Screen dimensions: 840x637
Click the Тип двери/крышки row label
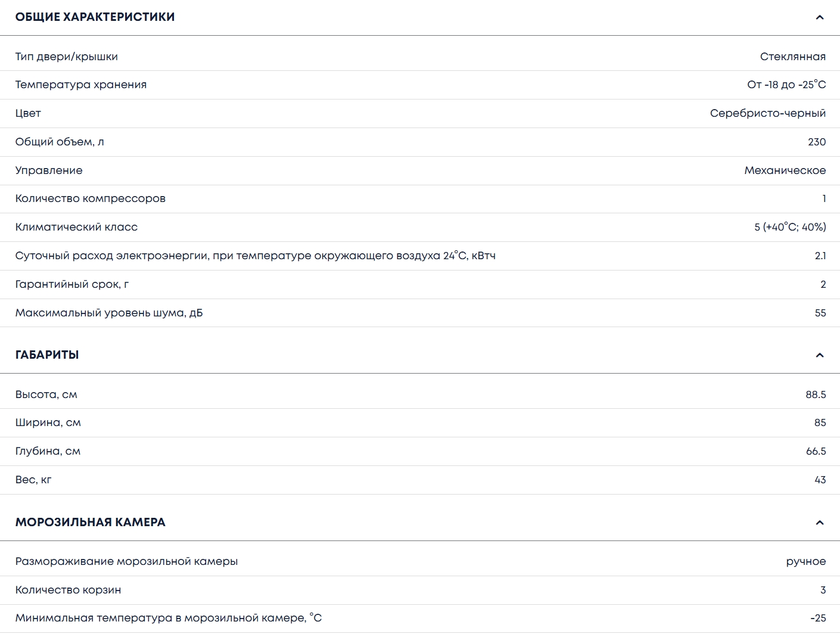66,57
